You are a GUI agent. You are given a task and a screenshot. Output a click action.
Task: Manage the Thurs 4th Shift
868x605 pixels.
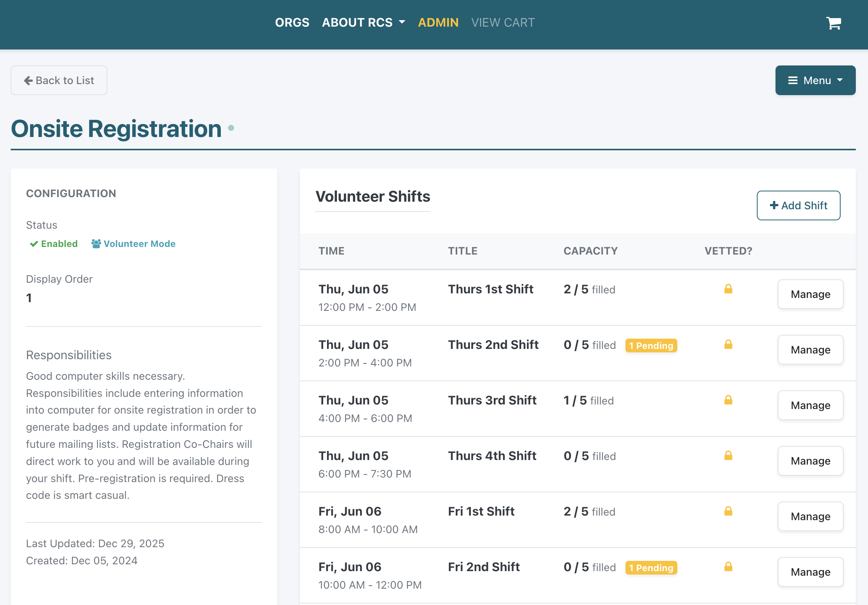[811, 461]
